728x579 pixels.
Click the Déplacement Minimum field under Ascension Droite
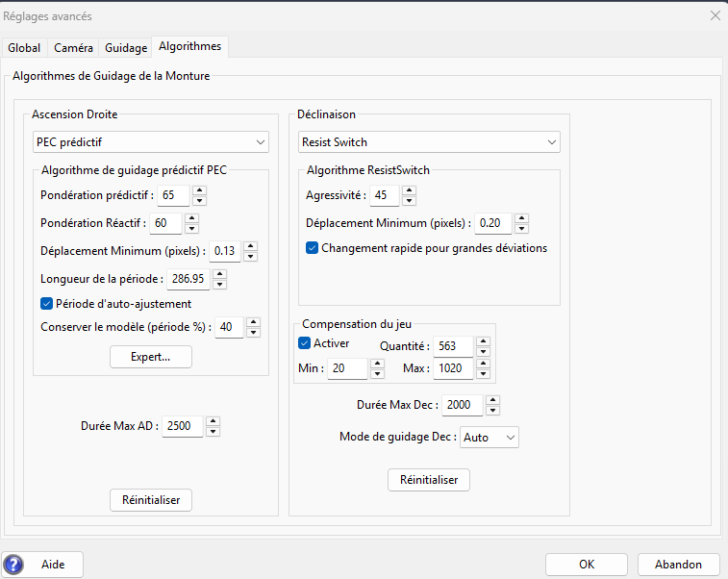[225, 251]
